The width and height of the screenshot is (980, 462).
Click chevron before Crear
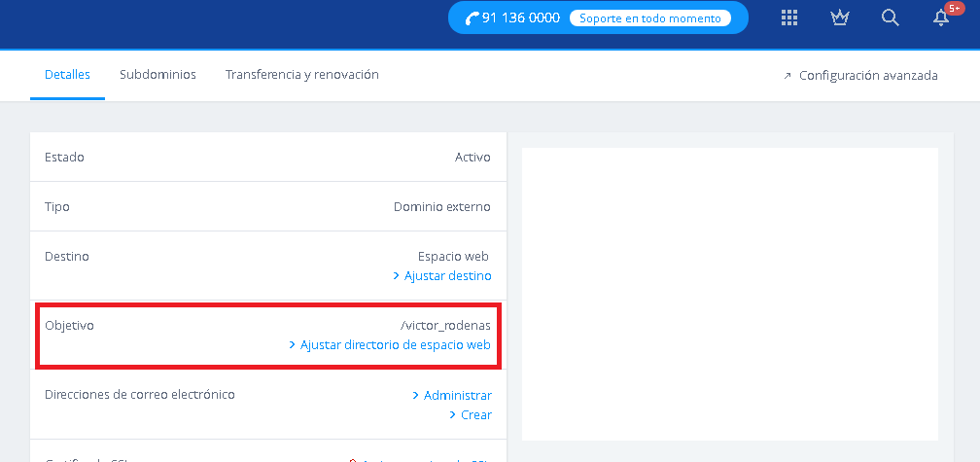pyautogui.click(x=452, y=415)
